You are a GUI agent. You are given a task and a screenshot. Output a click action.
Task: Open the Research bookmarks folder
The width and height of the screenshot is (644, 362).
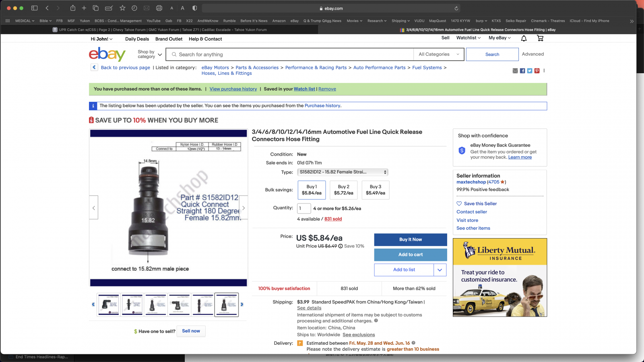pos(377,21)
